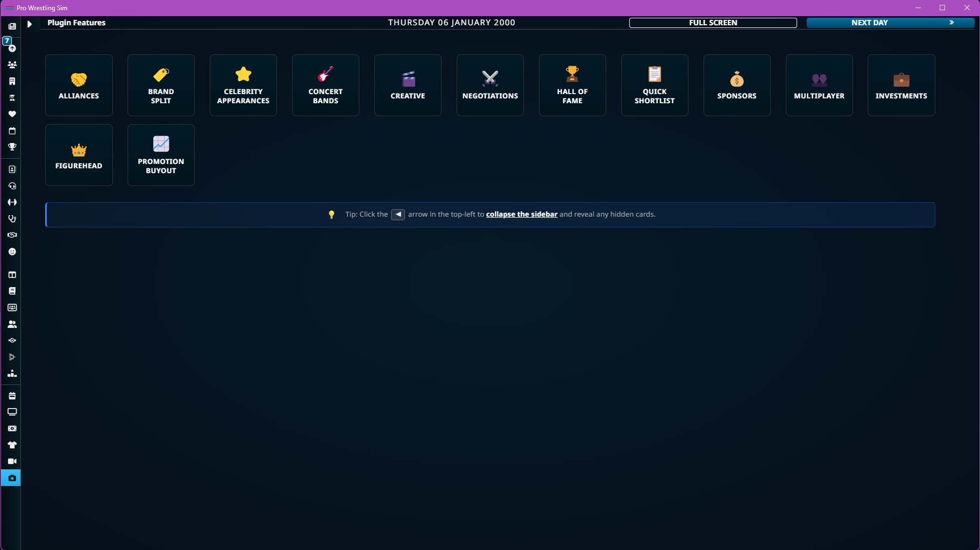The image size is (980, 550).
Task: Select the Concert Bands guitar card
Action: [x=325, y=85]
